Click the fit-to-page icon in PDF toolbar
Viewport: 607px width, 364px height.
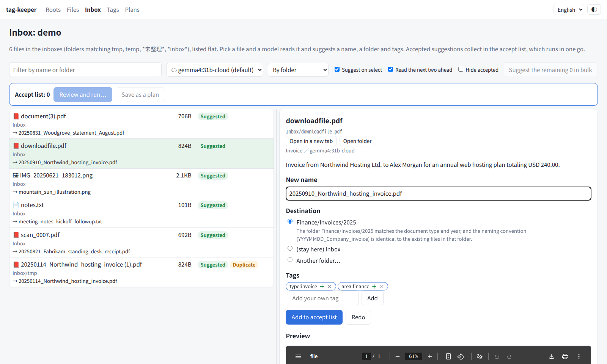pos(448,356)
